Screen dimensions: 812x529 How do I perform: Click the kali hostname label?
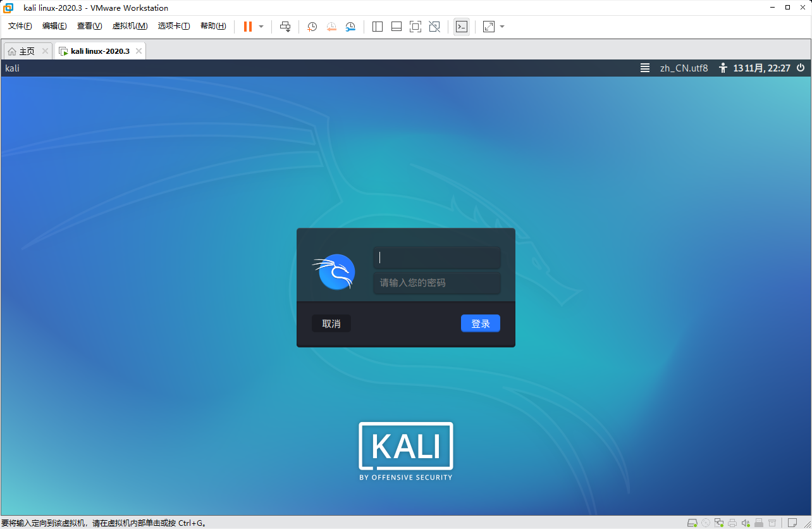pos(12,68)
